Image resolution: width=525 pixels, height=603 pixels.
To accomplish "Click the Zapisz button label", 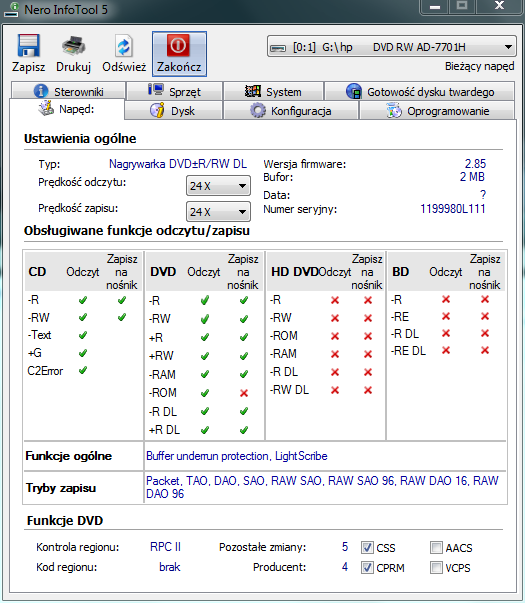I will pos(28,67).
